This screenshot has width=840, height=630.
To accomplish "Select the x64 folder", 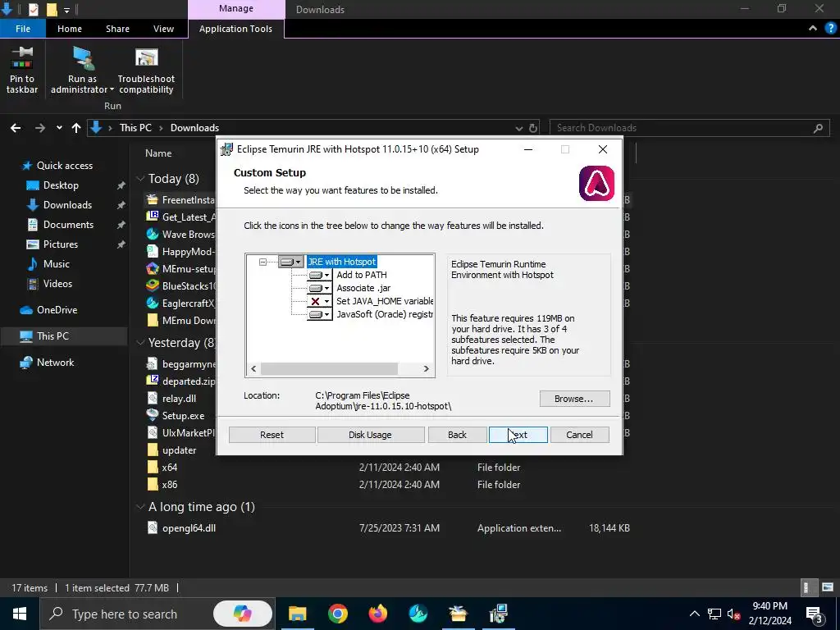I will [169, 468].
